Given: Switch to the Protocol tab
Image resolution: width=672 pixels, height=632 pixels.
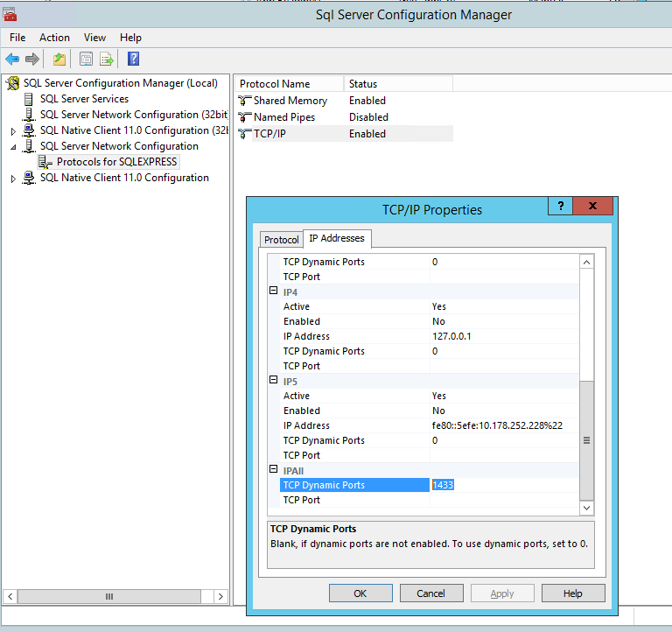Looking at the screenshot, I should [x=281, y=240].
